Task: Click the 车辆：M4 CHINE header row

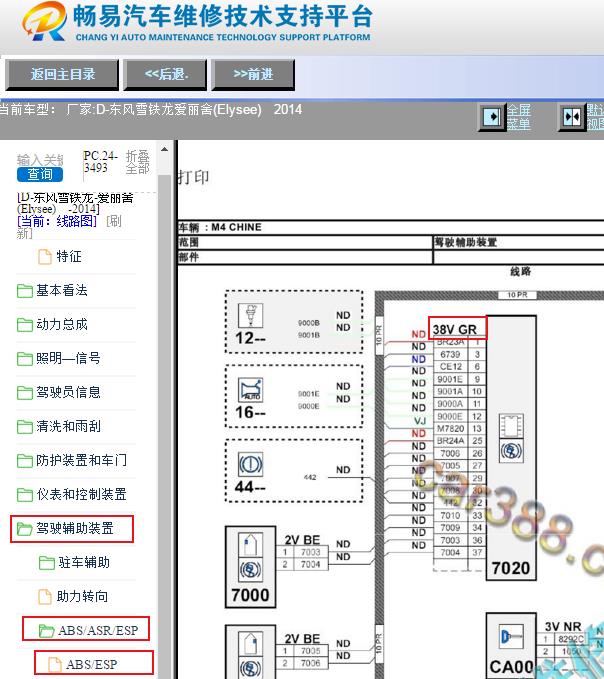Action: [391, 227]
